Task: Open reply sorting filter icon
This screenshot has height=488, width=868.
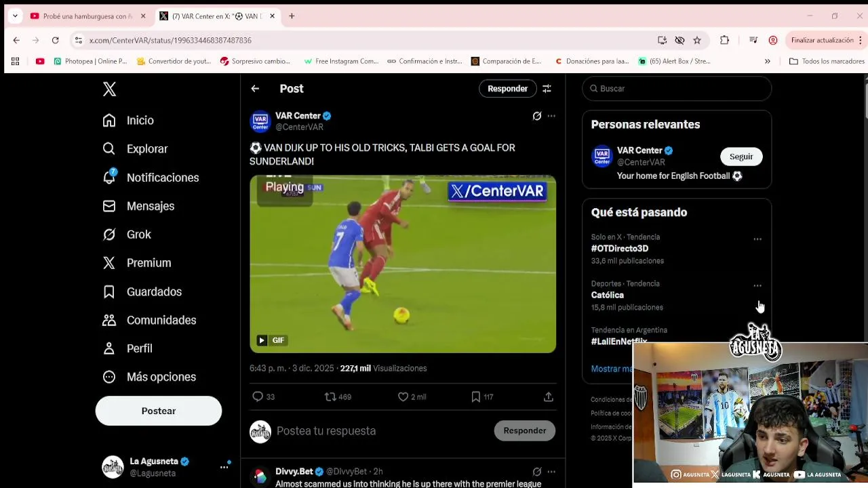Action: [547, 89]
